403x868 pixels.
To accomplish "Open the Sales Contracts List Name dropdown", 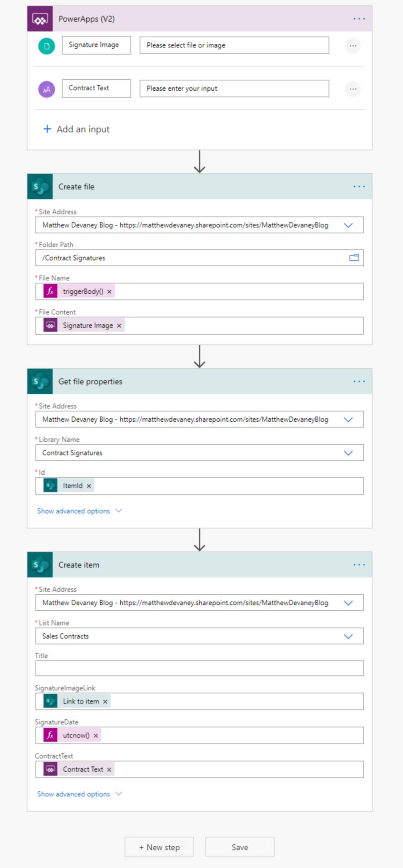I will coord(348,636).
